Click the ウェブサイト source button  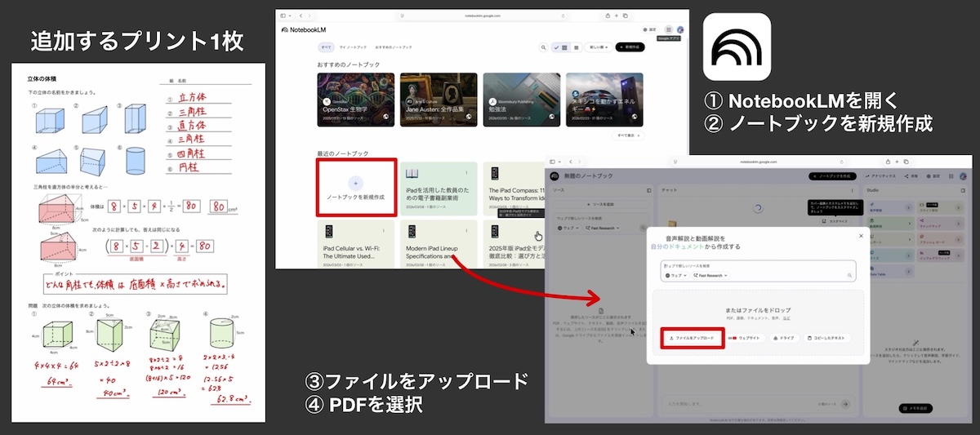coord(746,338)
